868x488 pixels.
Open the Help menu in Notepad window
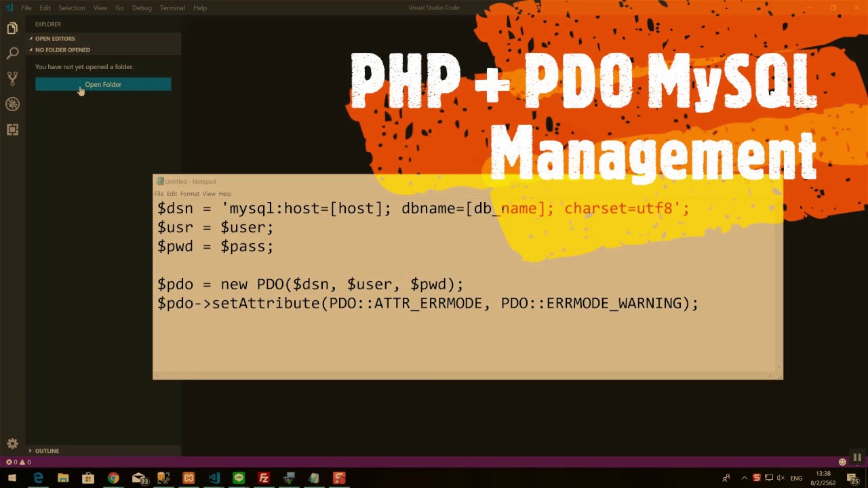[x=224, y=194]
